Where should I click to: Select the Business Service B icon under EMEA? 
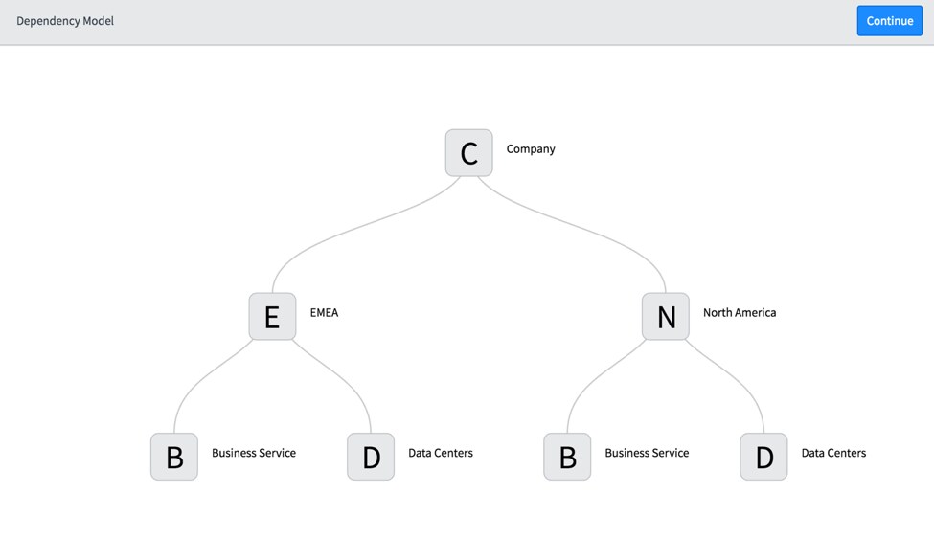click(x=174, y=457)
